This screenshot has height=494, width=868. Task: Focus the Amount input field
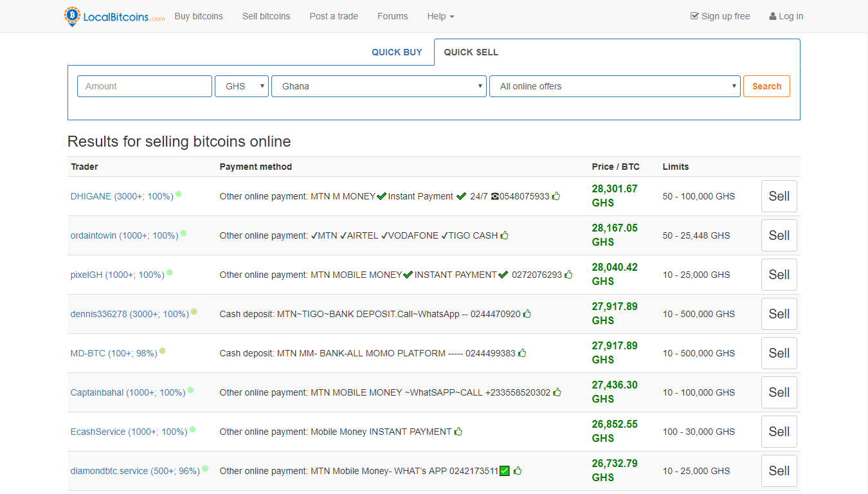(145, 86)
